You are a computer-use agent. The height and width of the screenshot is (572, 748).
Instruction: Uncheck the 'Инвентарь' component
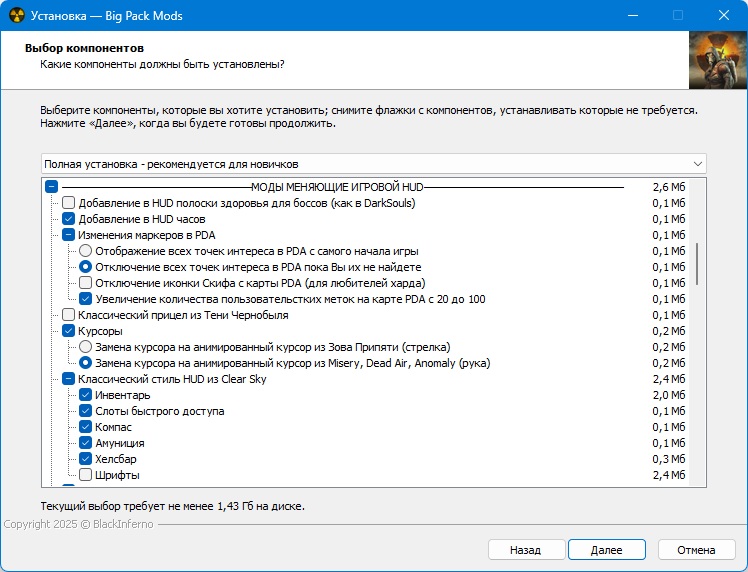[x=86, y=395]
